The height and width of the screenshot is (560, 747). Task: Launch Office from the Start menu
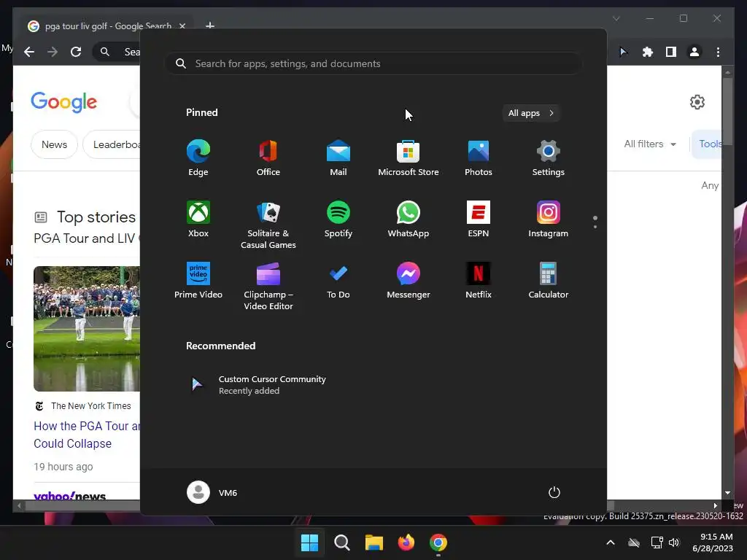click(x=268, y=158)
